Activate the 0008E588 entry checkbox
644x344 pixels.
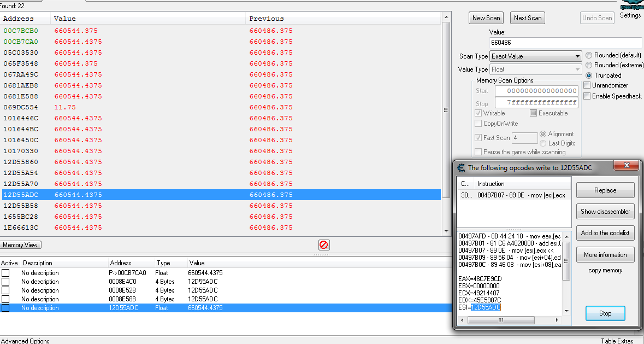point(5,299)
